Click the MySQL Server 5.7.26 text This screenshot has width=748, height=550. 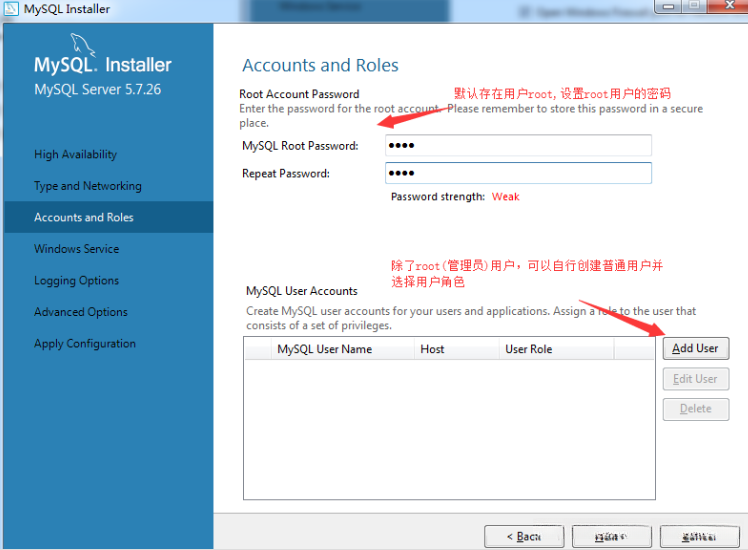[x=97, y=89]
